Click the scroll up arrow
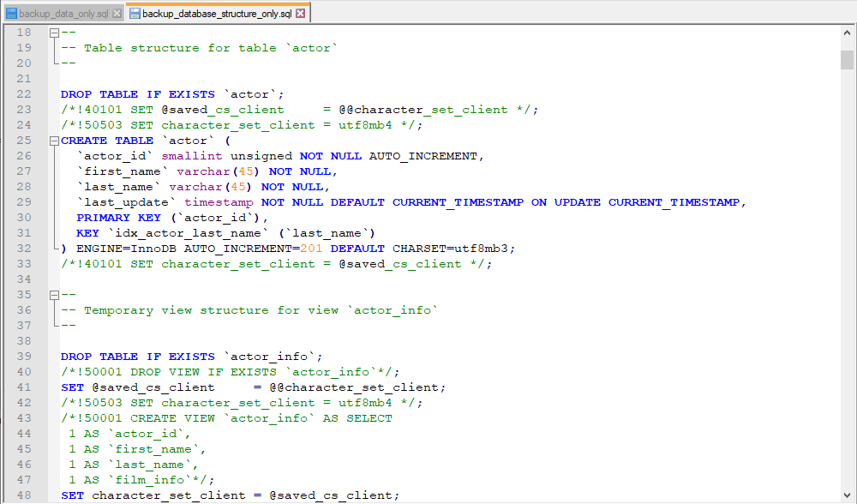This screenshot has width=857, height=504. click(848, 33)
